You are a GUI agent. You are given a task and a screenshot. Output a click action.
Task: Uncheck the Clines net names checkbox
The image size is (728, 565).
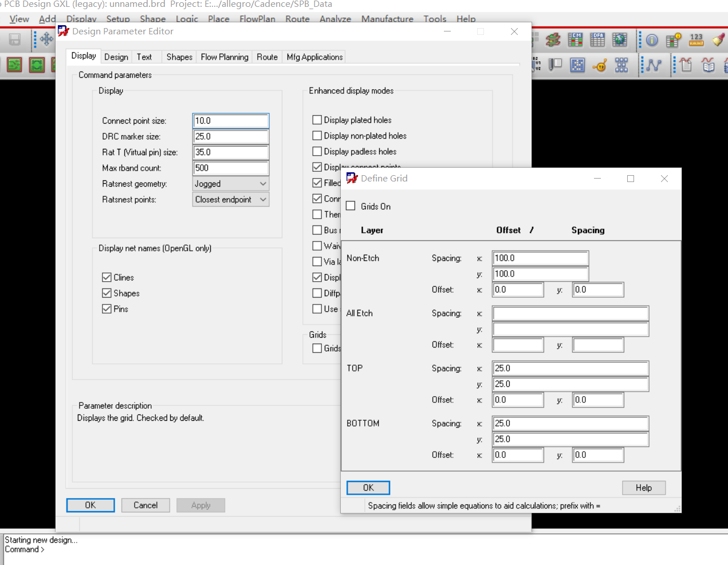tap(107, 278)
